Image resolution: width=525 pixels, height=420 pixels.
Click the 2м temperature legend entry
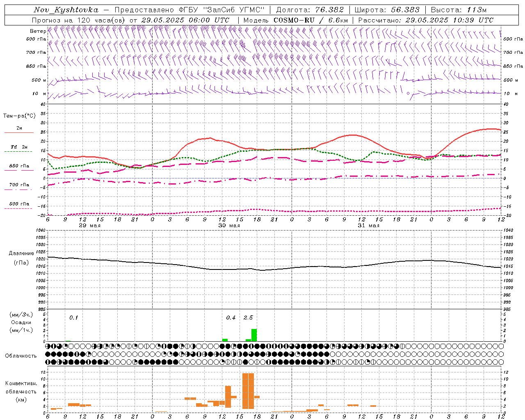[19, 128]
